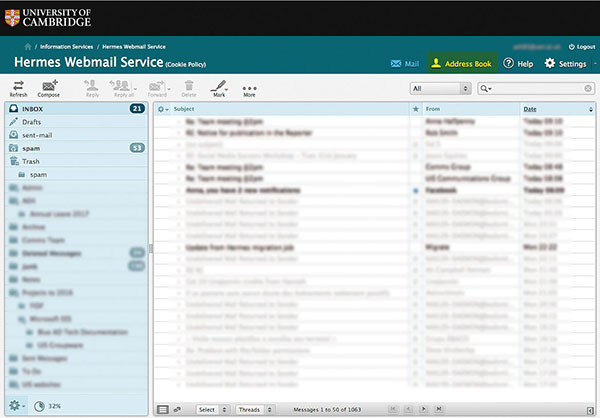This screenshot has width=600, height=418.
Task: Open the spam folder with 53 unread
Action: [x=77, y=148]
